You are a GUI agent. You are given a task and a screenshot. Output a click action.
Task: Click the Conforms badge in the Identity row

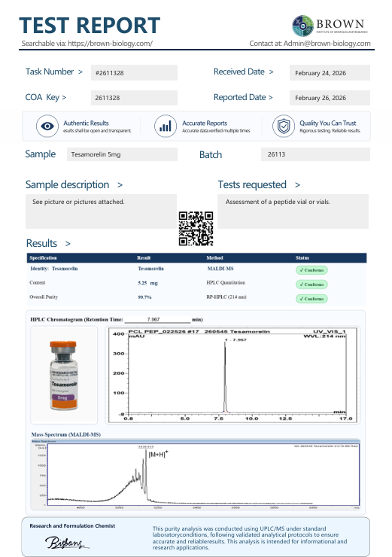point(311,270)
